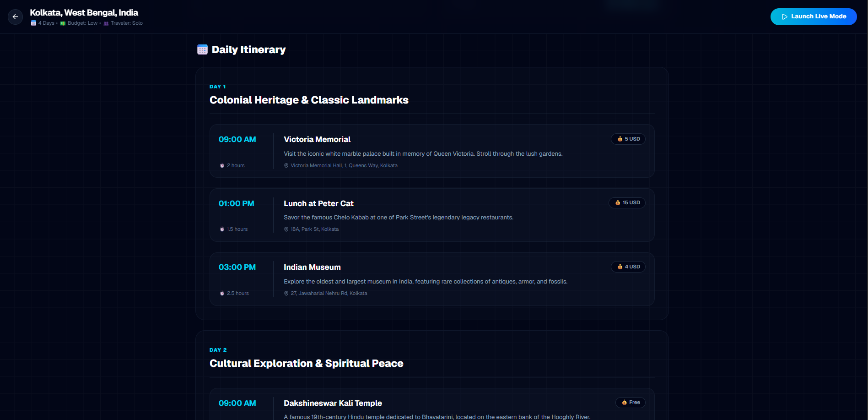The width and height of the screenshot is (868, 420).
Task: Select the Indian Museum title
Action: 312,267
